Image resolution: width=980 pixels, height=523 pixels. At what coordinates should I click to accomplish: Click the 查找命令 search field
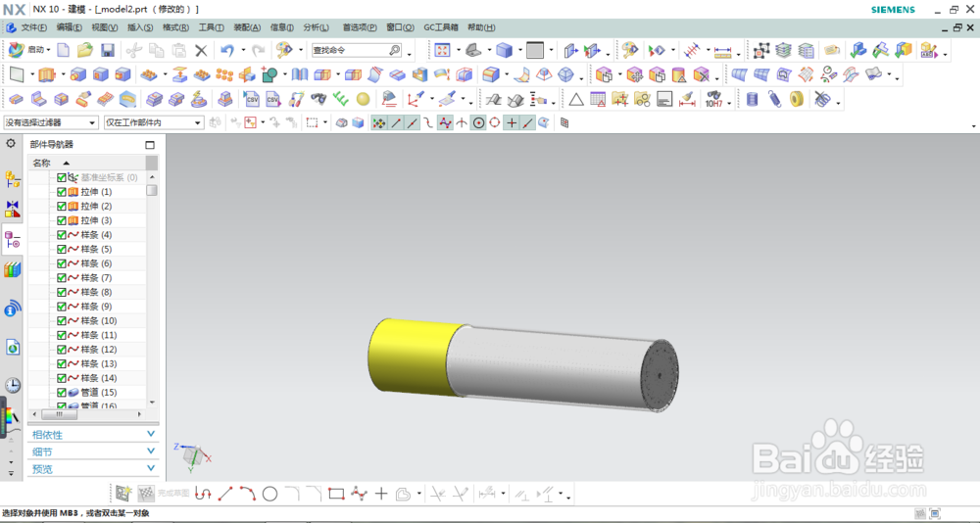point(357,50)
